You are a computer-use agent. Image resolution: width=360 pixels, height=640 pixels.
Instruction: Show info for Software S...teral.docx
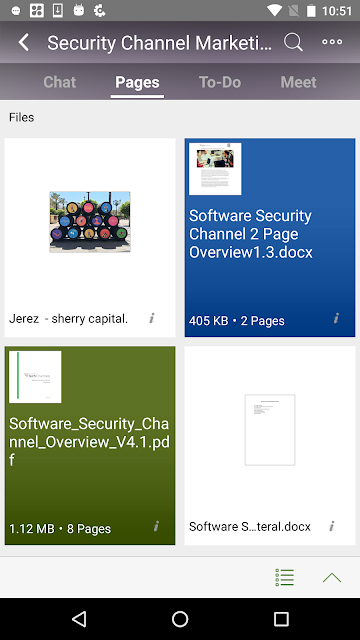tap(332, 526)
